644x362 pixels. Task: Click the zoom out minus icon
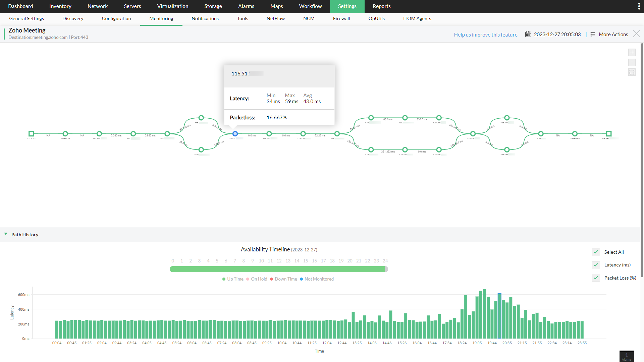(x=632, y=62)
